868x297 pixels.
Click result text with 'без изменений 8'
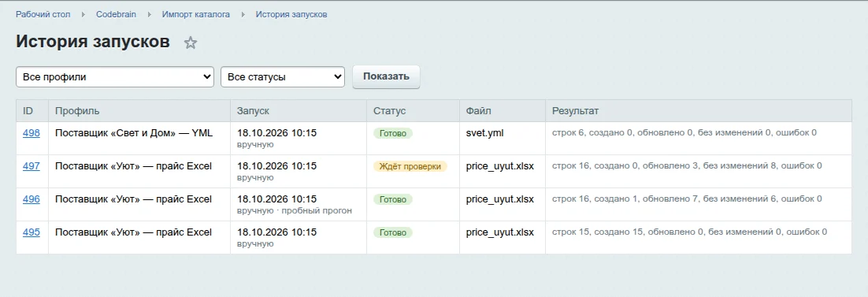(687, 165)
